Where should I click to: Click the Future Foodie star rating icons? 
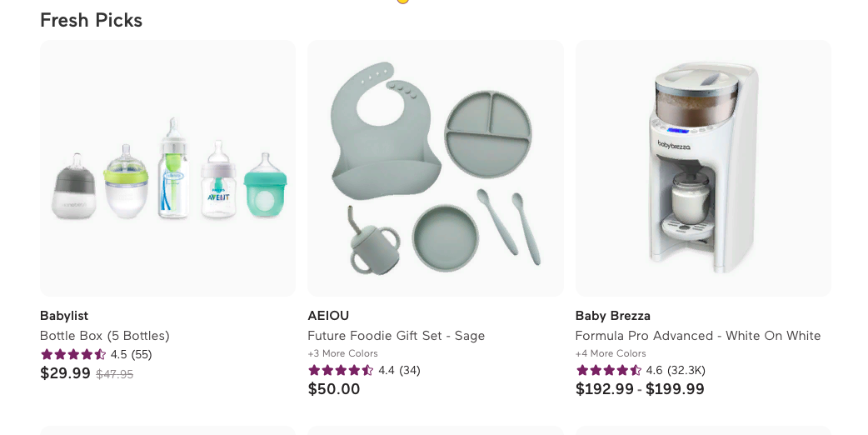(x=341, y=370)
